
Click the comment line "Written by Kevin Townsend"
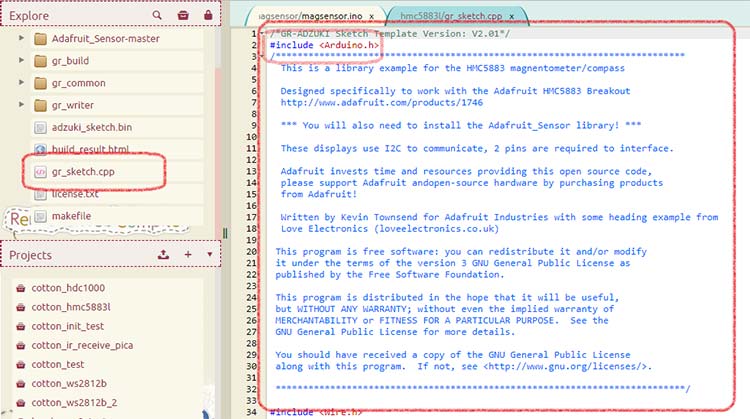(499, 217)
